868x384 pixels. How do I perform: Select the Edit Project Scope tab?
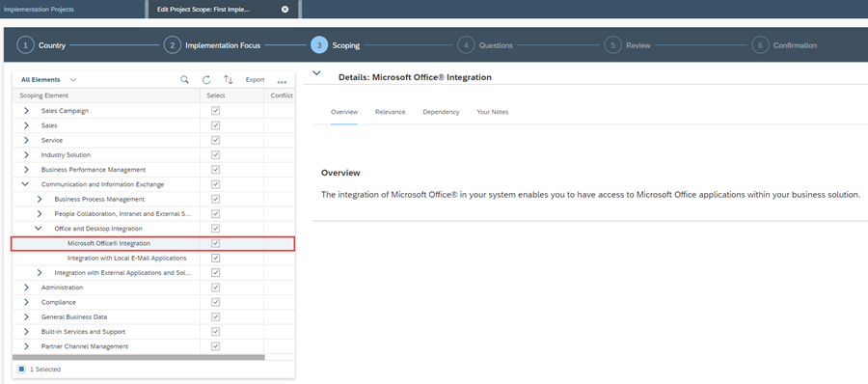(222, 10)
